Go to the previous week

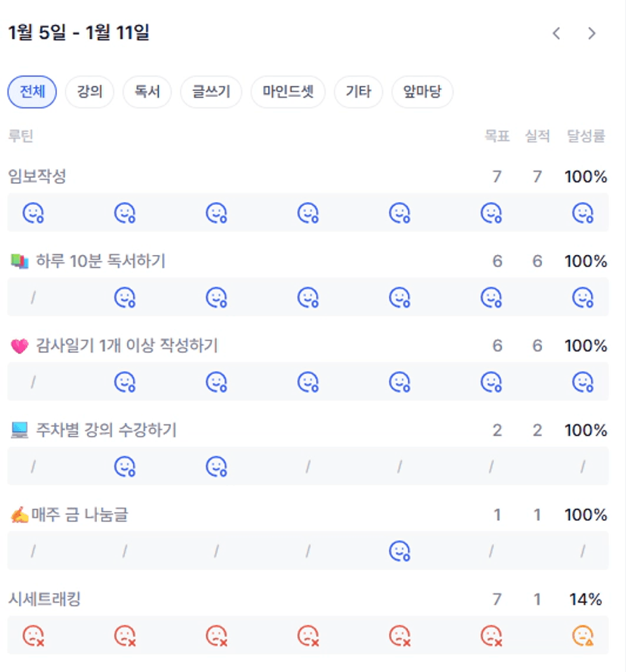(x=556, y=33)
